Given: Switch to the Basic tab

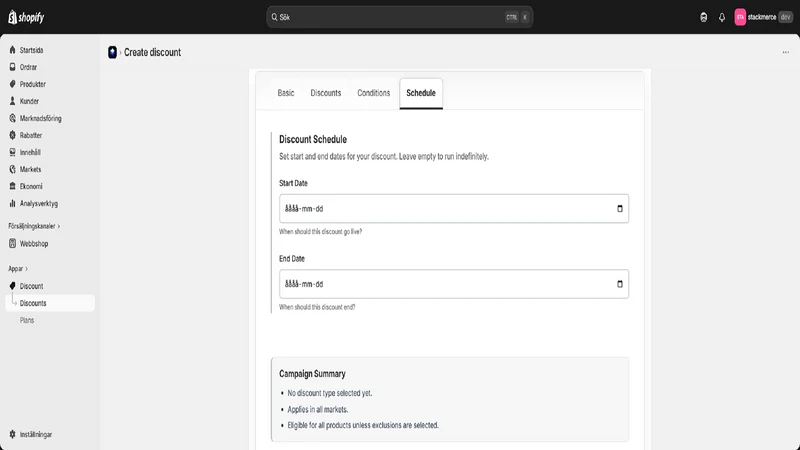Looking at the screenshot, I should [286, 93].
